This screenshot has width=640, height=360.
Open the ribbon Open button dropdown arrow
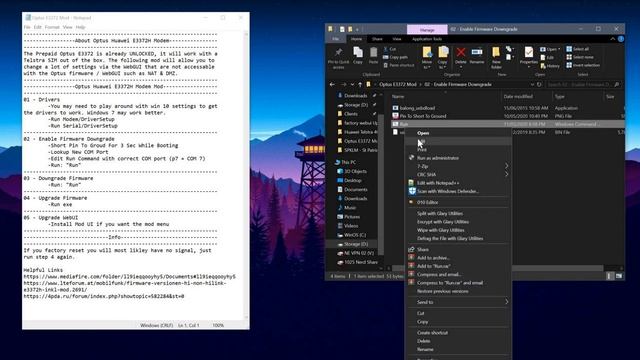coord(559,49)
